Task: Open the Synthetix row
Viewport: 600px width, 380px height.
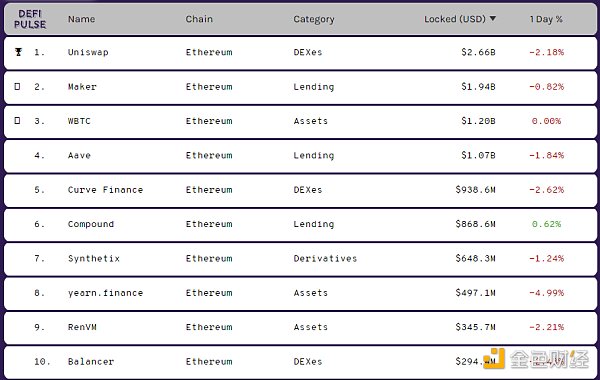Action: click(300, 259)
